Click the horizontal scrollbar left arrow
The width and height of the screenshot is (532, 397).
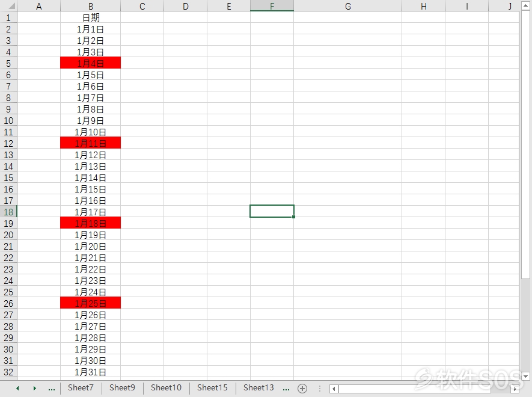pyautogui.click(x=334, y=389)
